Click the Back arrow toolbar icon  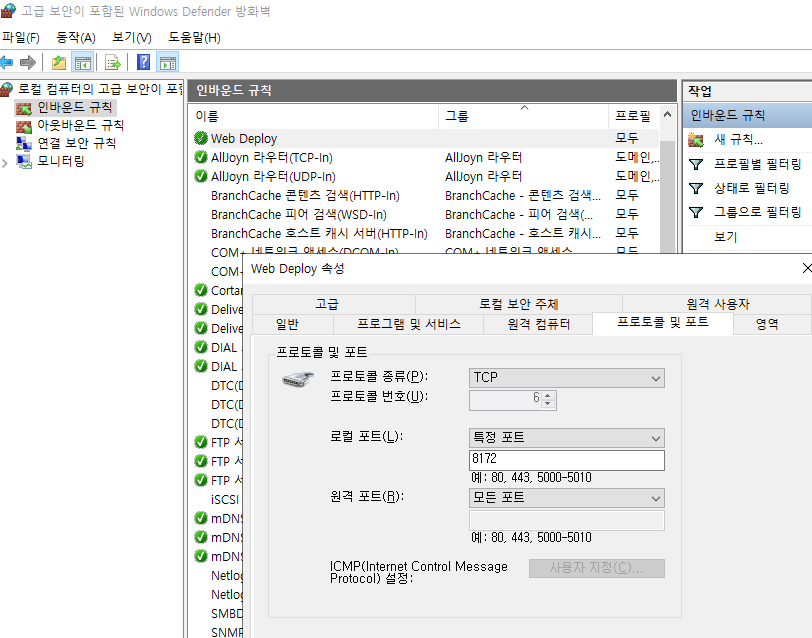(x=6, y=63)
